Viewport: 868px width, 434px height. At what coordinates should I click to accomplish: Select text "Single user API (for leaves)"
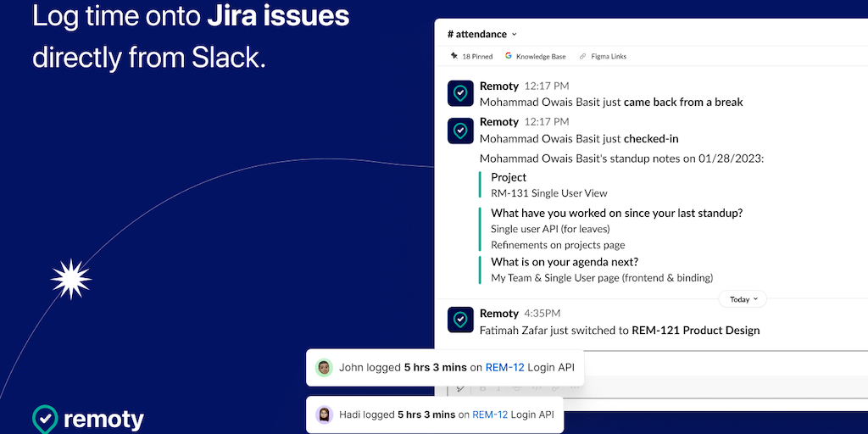550,229
